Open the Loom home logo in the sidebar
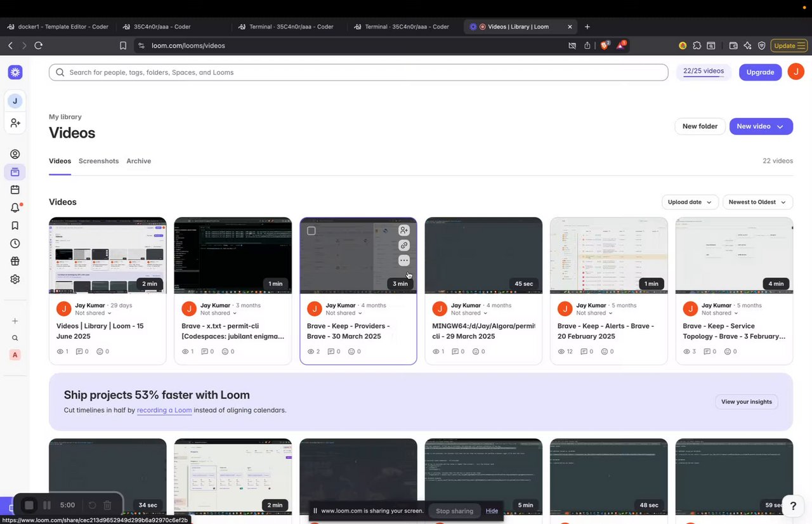This screenshot has width=812, height=524. [15, 72]
